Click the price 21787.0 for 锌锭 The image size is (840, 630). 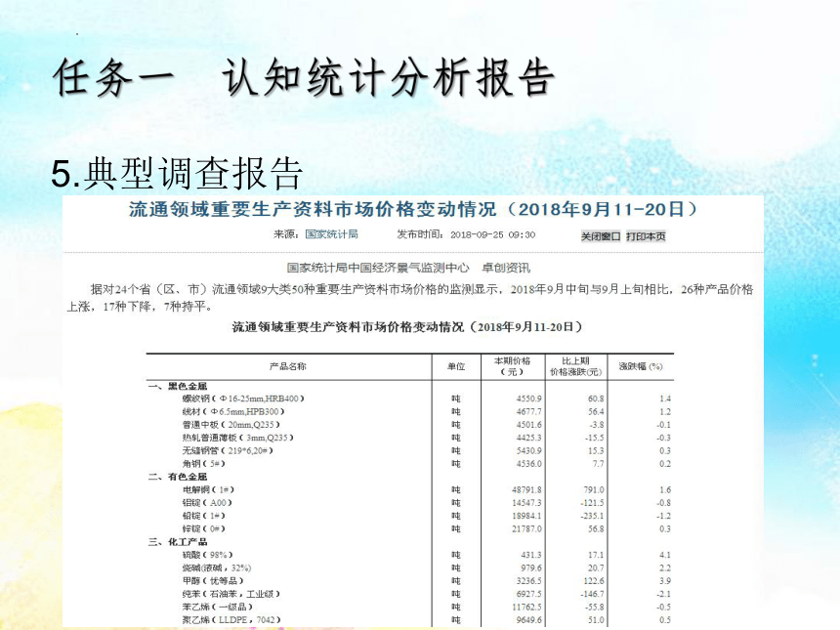526,528
